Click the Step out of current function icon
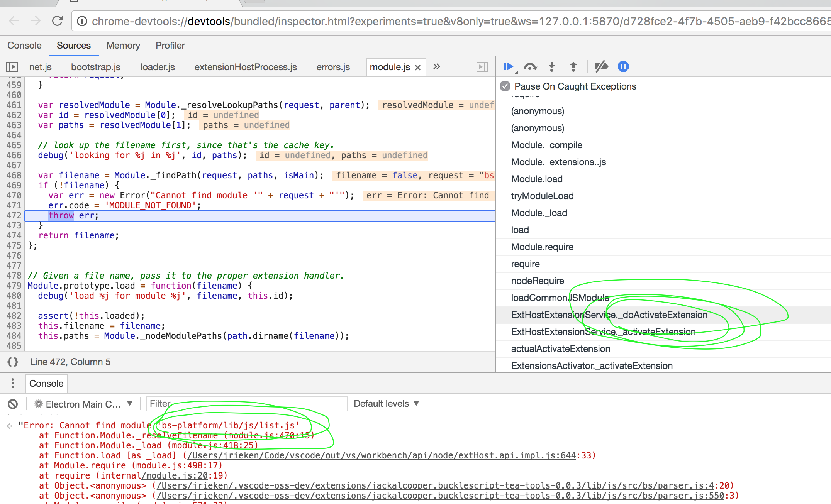The height and width of the screenshot is (504, 831). [x=573, y=66]
